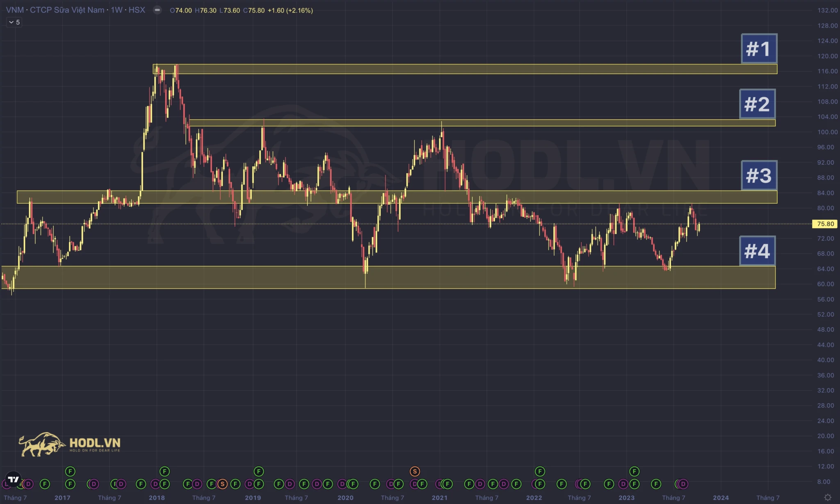Click the upper F earnings marker above 2022
Viewport: 840px width, 504px height.
pyautogui.click(x=540, y=471)
